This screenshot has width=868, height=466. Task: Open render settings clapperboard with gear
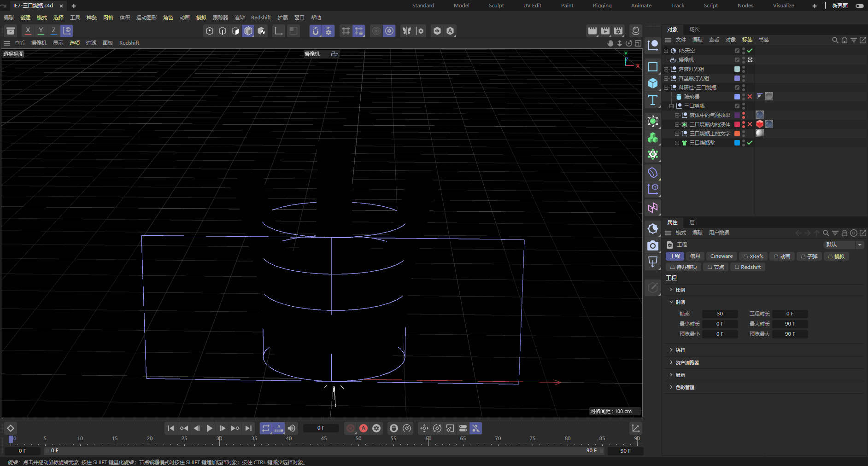click(618, 31)
